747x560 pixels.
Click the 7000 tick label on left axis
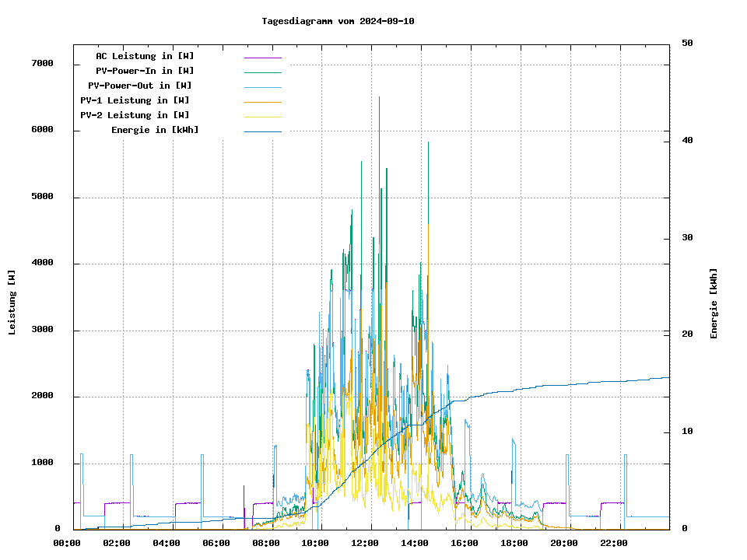42,64
